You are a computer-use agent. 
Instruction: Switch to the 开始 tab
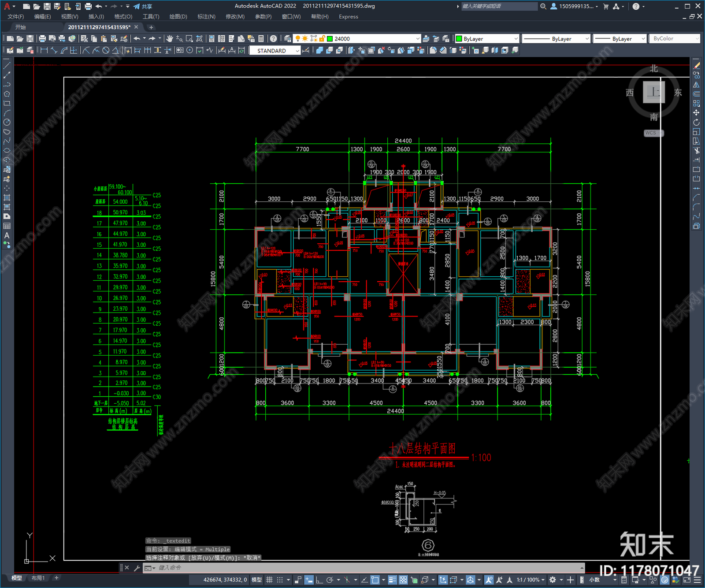[21, 27]
